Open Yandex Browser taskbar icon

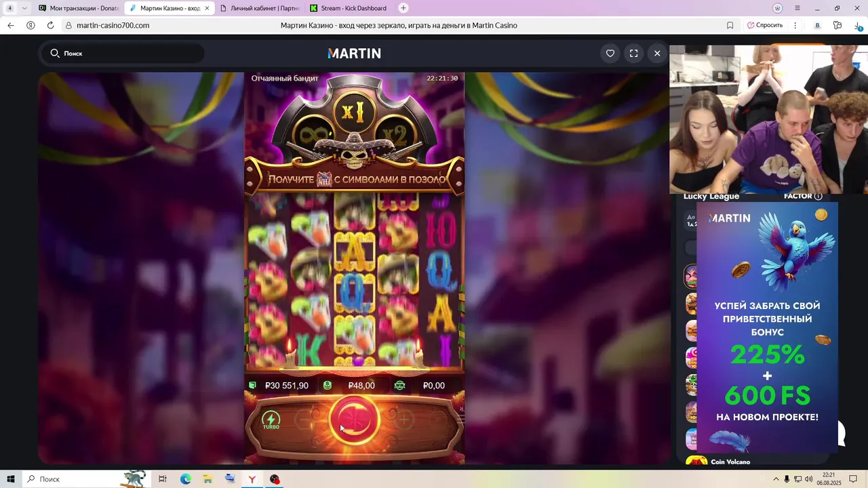coord(252,479)
